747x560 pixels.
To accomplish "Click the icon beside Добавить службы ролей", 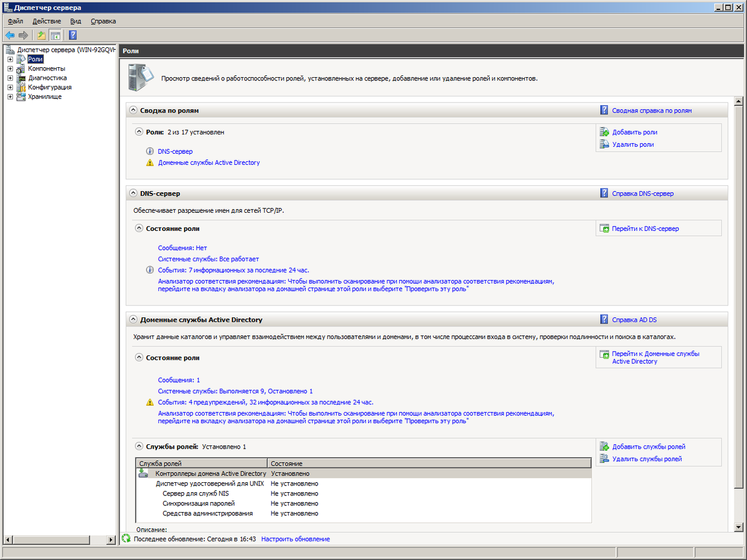I will coord(604,447).
